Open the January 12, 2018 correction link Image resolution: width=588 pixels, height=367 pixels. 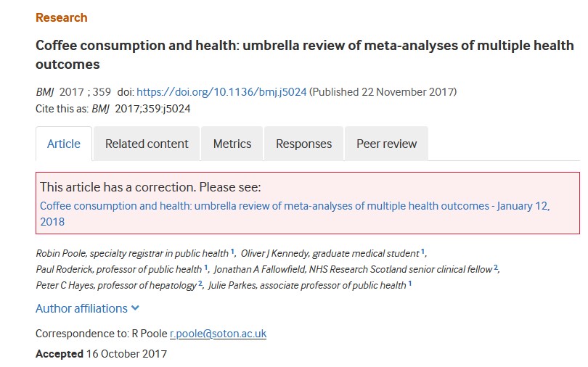coord(295,206)
